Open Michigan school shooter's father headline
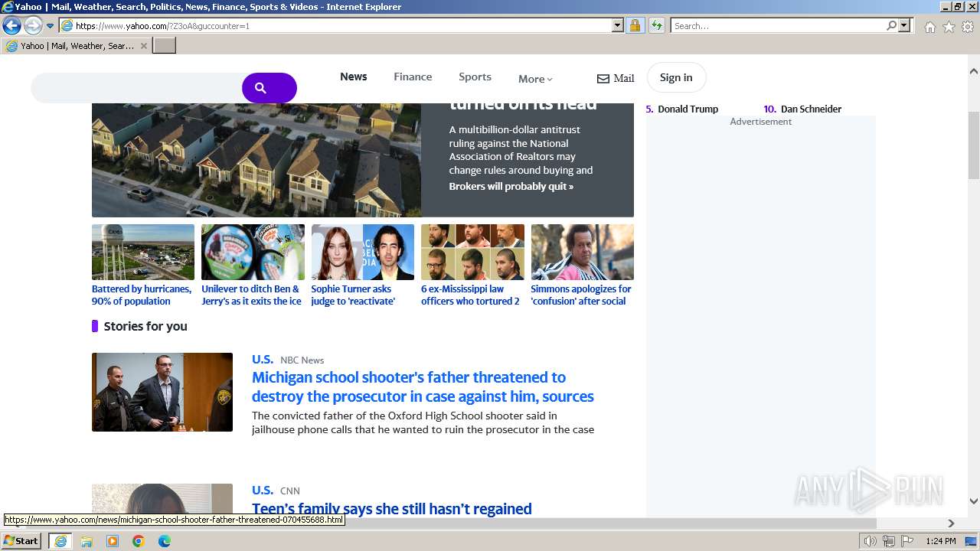This screenshot has width=980, height=551. coord(423,386)
